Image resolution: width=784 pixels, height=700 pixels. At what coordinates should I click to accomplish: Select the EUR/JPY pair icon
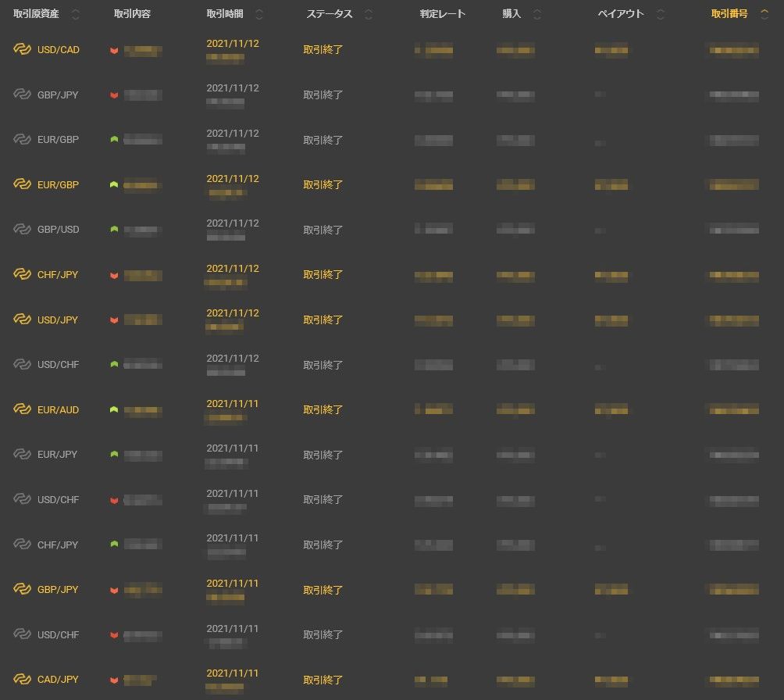22,455
